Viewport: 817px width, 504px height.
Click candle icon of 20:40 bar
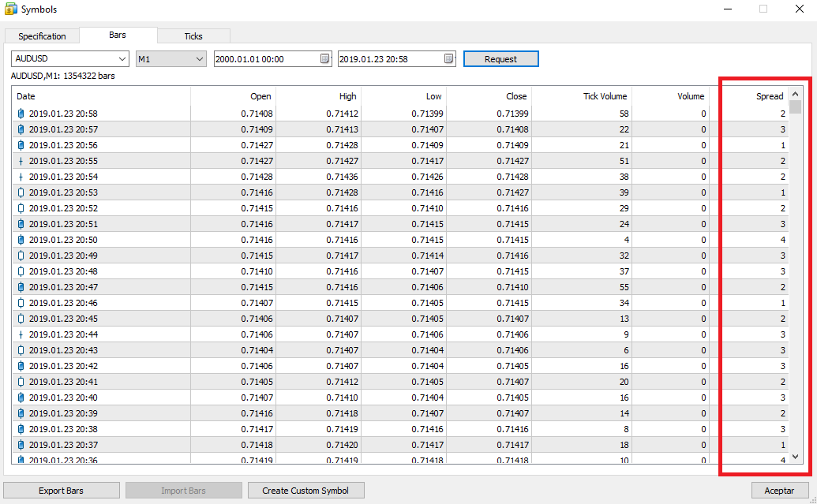point(21,398)
